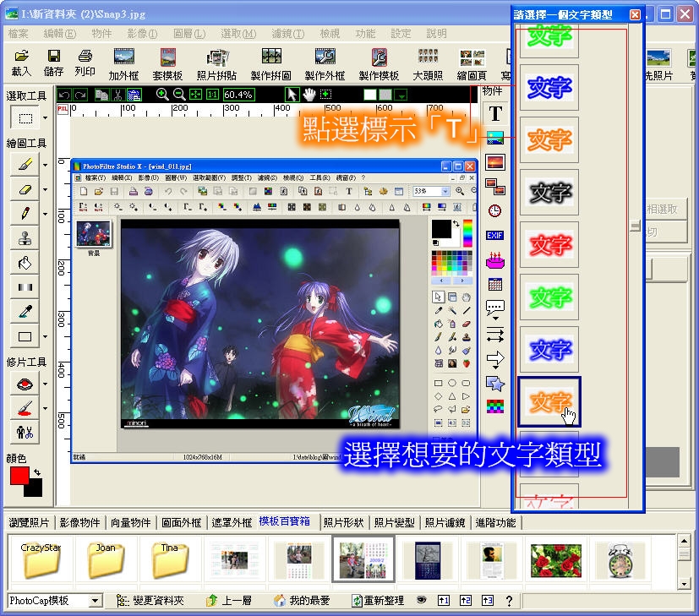Screen dimensions: 699x616
Task: Click the undo arrow icon
Action: pyautogui.click(x=64, y=95)
